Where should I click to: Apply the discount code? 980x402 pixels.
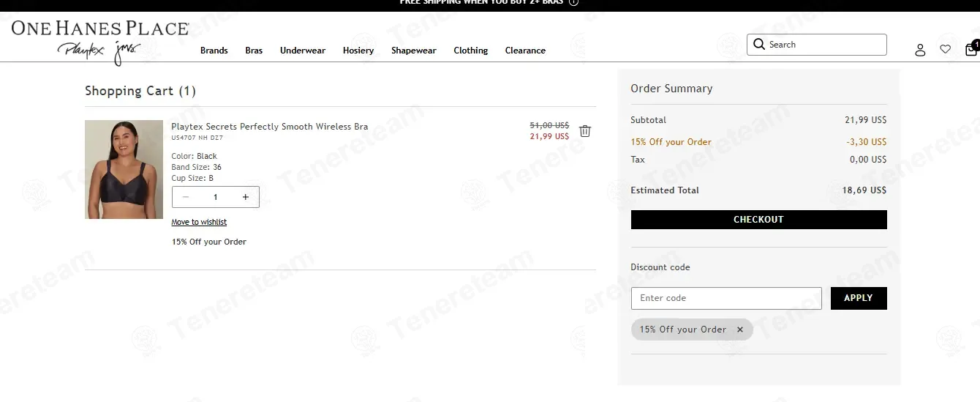click(x=859, y=298)
